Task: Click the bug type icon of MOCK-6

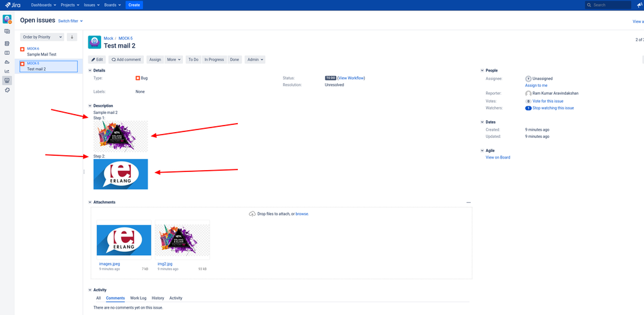Action: (x=23, y=49)
